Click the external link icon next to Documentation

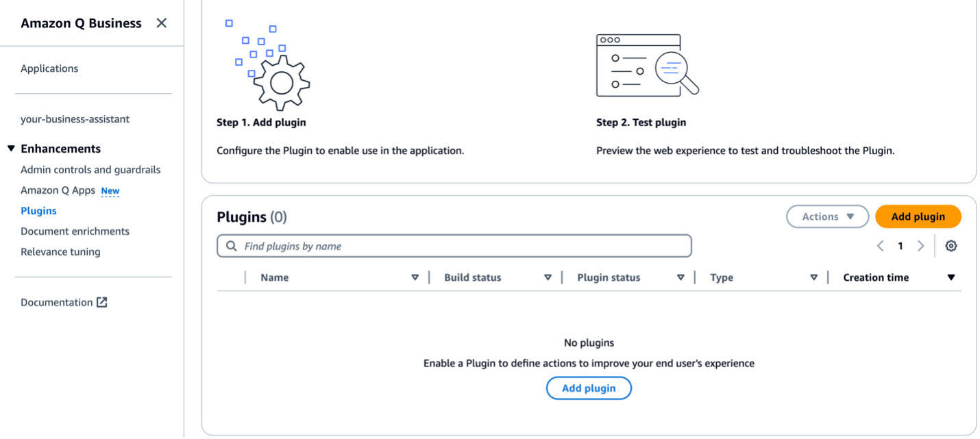point(101,301)
